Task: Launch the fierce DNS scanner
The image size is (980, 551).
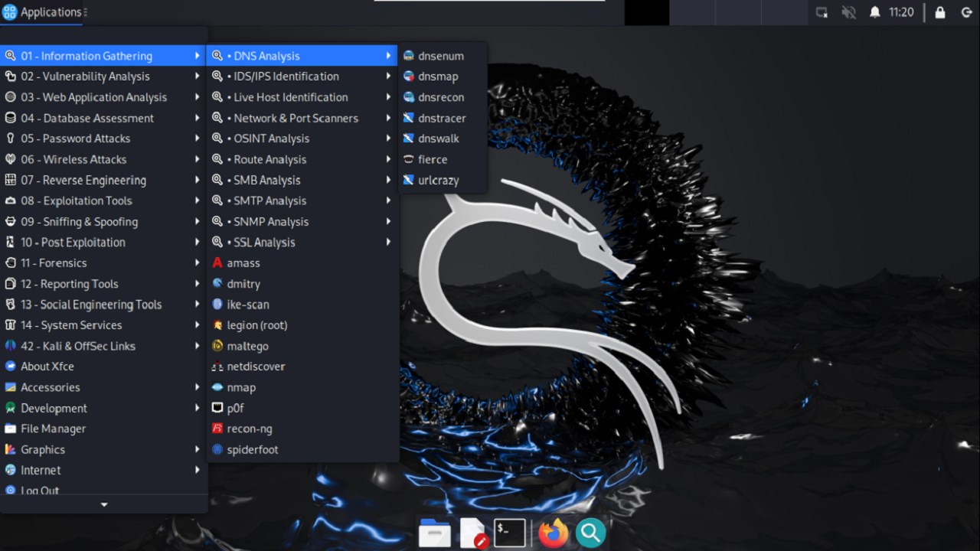Action: point(443,159)
